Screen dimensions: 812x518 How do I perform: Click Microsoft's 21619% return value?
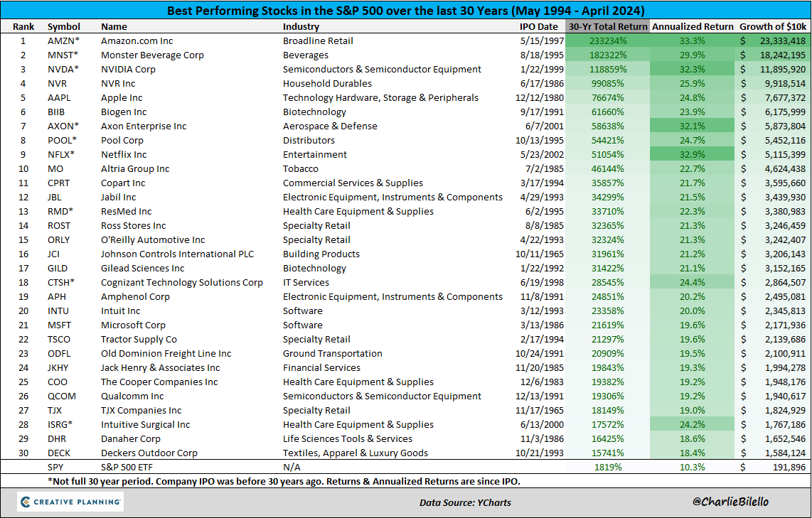pyautogui.click(x=608, y=325)
